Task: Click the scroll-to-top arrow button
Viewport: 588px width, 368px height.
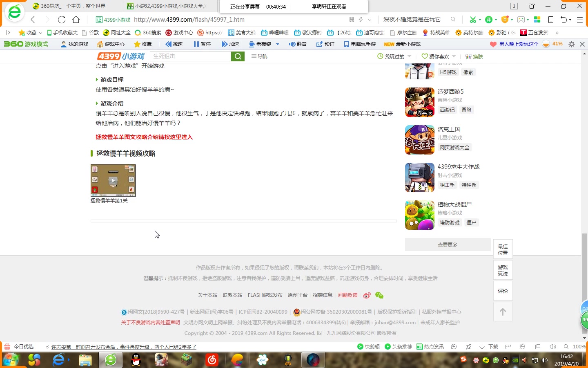Action: 503,312
